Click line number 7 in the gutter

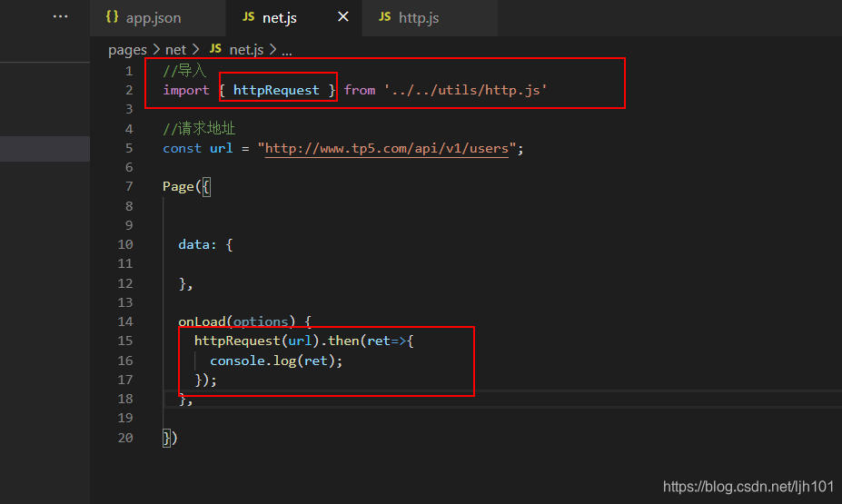(129, 187)
